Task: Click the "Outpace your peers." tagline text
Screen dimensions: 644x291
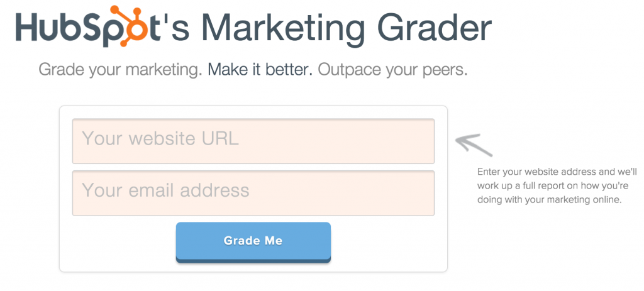Action: 392,70
